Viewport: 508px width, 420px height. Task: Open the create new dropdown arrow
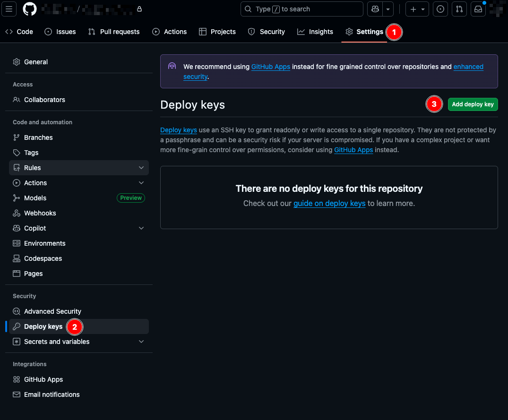(423, 9)
